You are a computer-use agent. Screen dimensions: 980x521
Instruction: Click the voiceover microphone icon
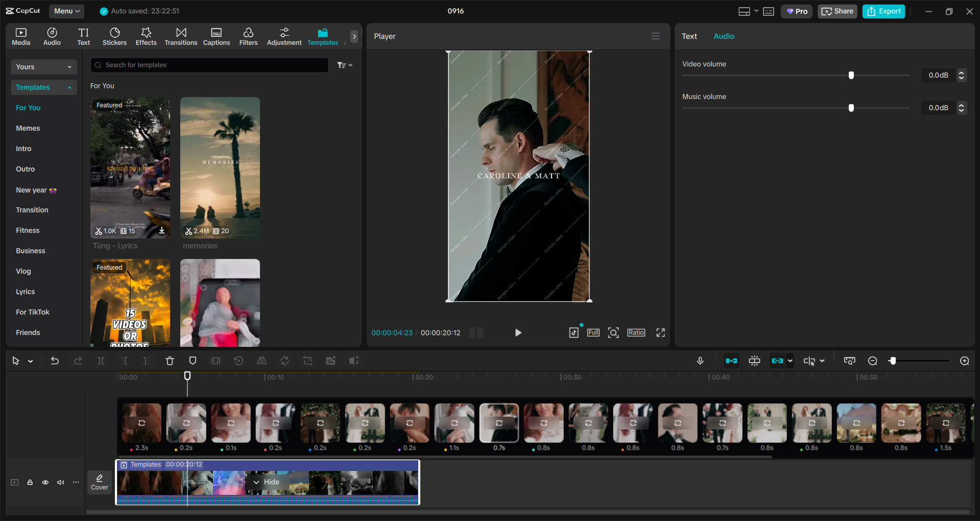[x=700, y=361]
